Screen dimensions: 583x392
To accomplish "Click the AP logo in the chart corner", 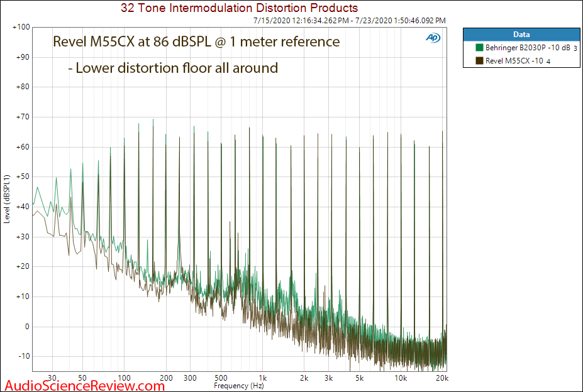I will coord(433,38).
